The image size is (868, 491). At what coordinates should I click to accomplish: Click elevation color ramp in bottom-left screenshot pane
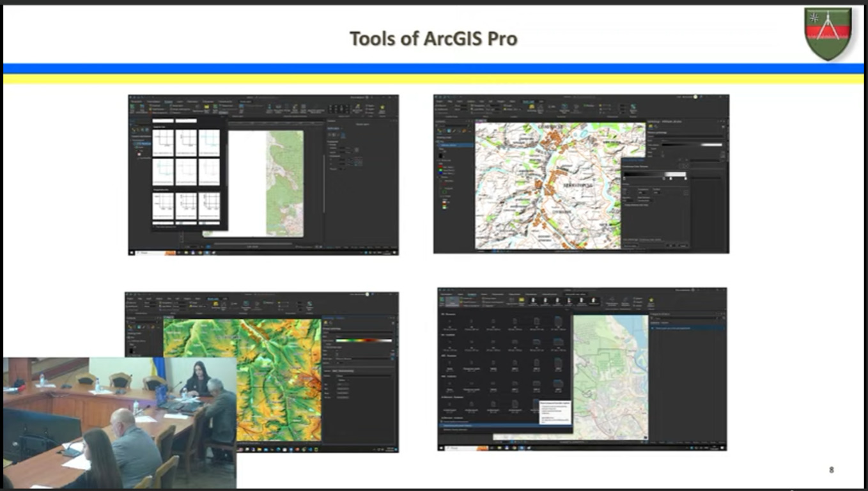(x=364, y=341)
